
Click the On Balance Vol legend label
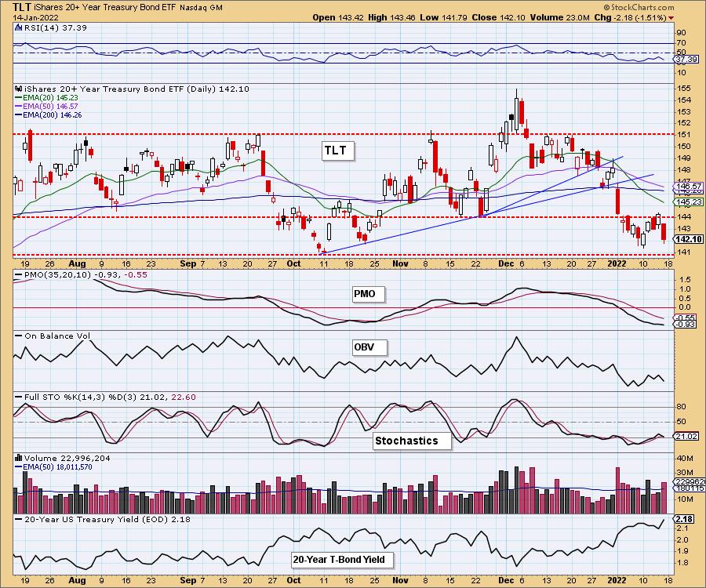[x=57, y=336]
